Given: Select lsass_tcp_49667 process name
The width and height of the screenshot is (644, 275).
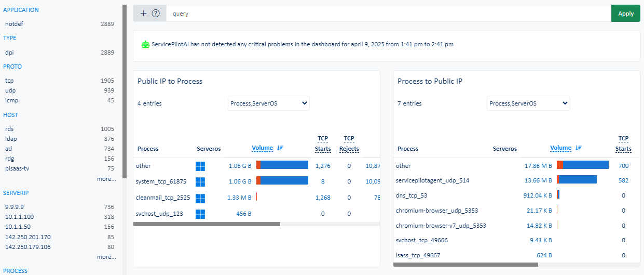Looking at the screenshot, I should 418,255.
